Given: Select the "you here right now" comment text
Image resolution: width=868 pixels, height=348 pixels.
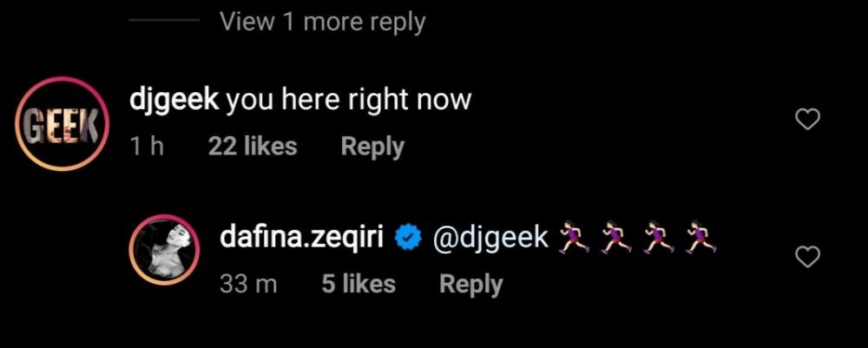Looking at the screenshot, I should 348,101.
